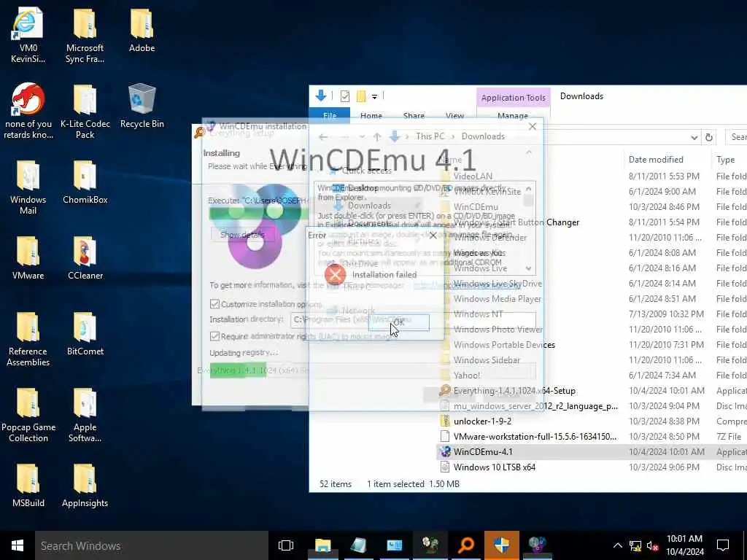Toggle Customize installation options checkbox
This screenshot has height=560, width=747.
(x=215, y=304)
